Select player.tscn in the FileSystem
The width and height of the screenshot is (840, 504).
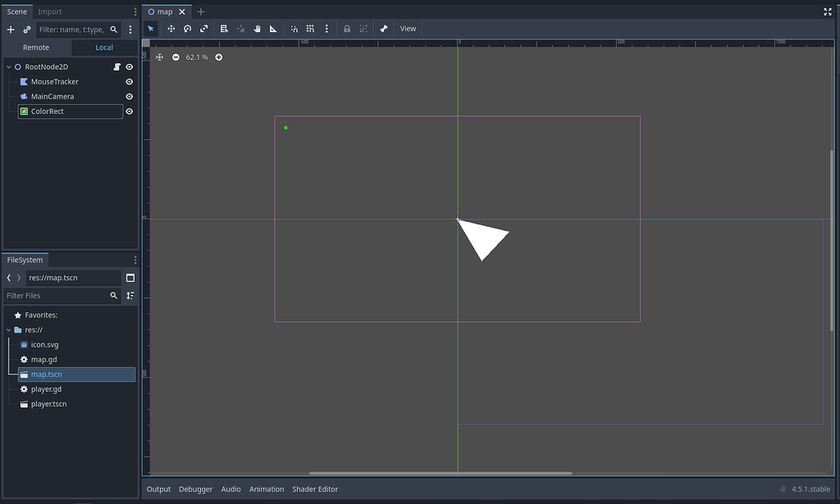coord(48,404)
